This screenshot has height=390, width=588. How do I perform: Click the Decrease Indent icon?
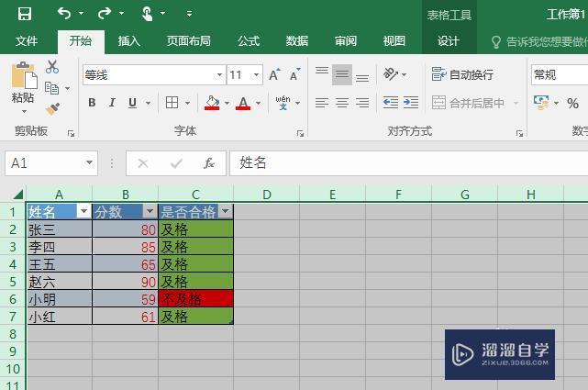coord(391,103)
